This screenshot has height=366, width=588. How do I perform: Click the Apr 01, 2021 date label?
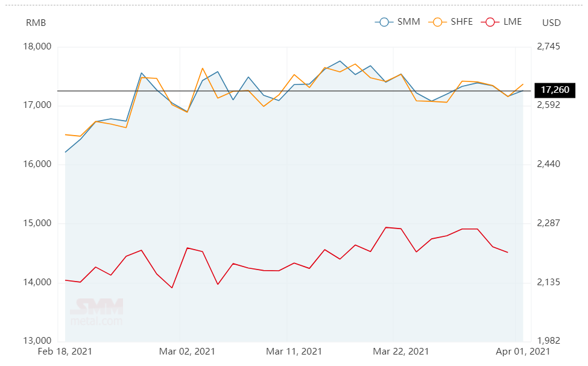point(523,352)
